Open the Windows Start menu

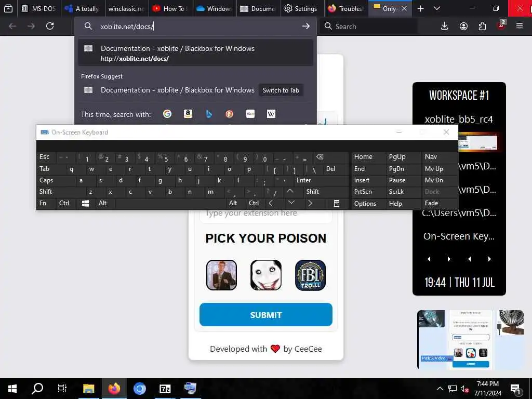click(12, 388)
